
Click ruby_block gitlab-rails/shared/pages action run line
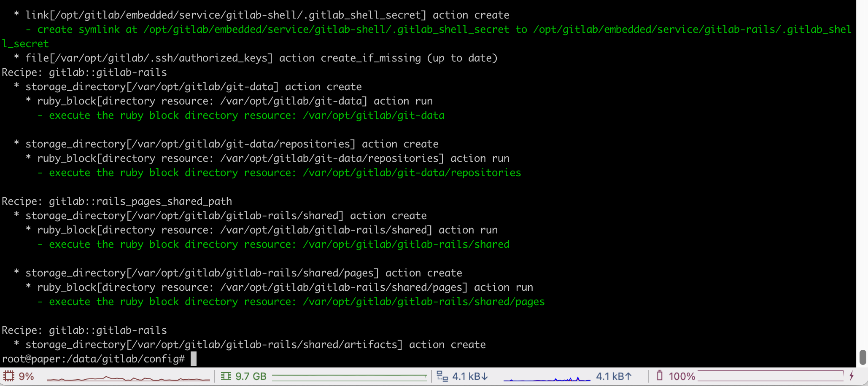click(279, 287)
